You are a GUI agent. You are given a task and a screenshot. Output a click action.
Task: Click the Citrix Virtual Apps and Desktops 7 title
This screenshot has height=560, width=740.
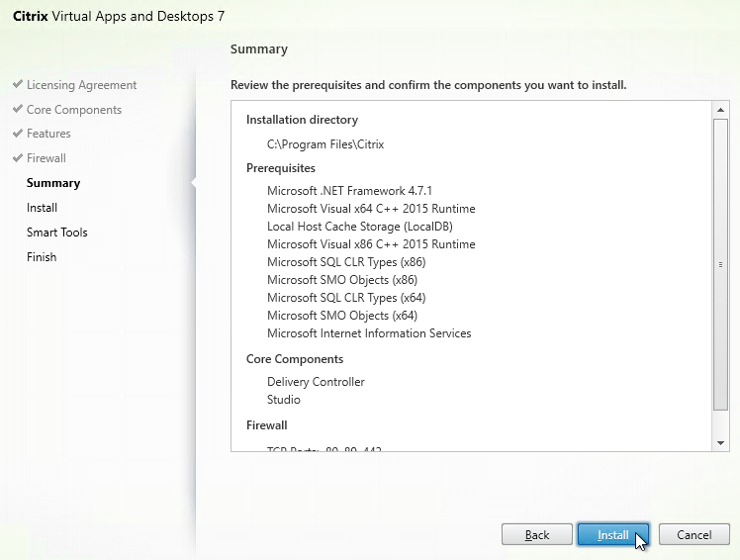pyautogui.click(x=119, y=17)
